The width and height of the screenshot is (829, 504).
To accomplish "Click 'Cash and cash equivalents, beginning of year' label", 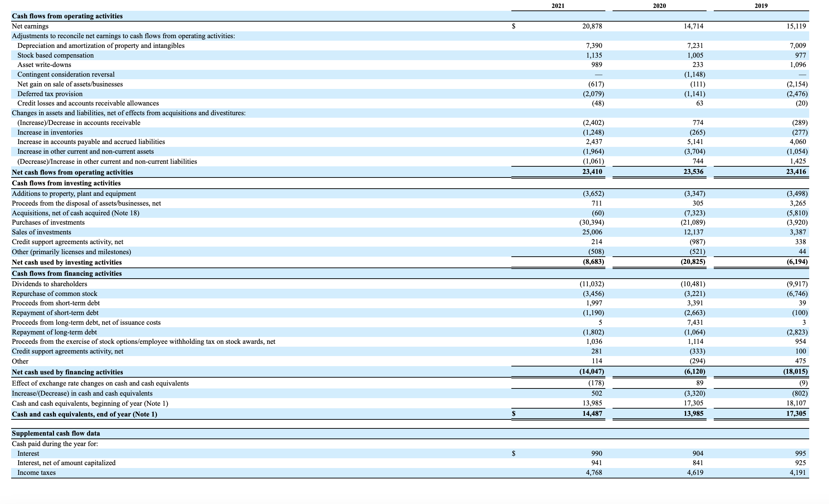I will tap(90, 404).
